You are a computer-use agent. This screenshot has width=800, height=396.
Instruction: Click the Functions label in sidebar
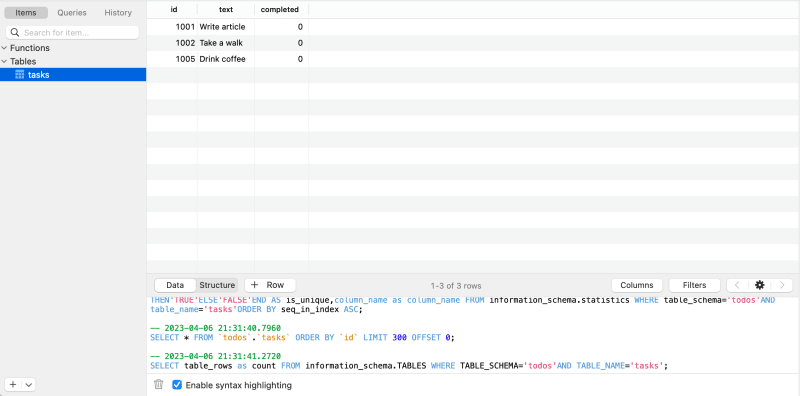tap(30, 48)
